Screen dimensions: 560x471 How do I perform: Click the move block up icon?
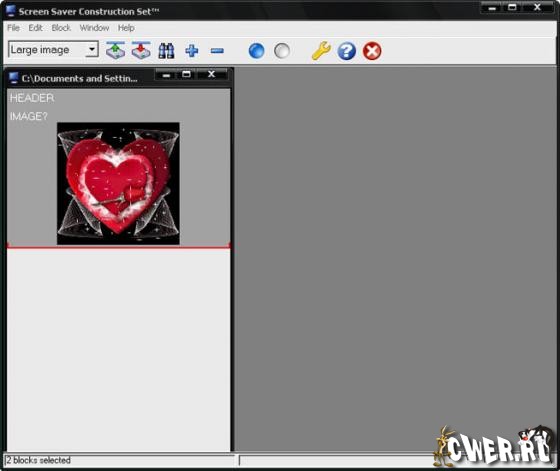[115, 50]
